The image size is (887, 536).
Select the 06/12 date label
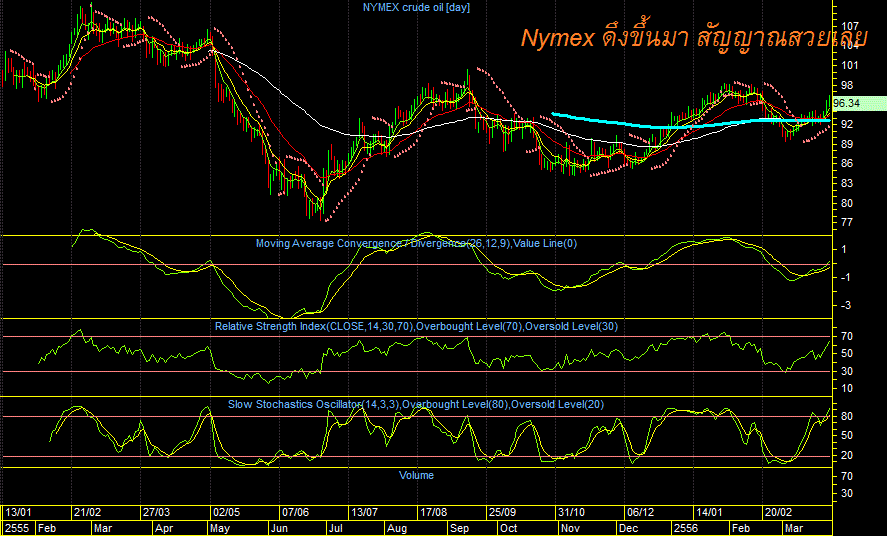641,512
